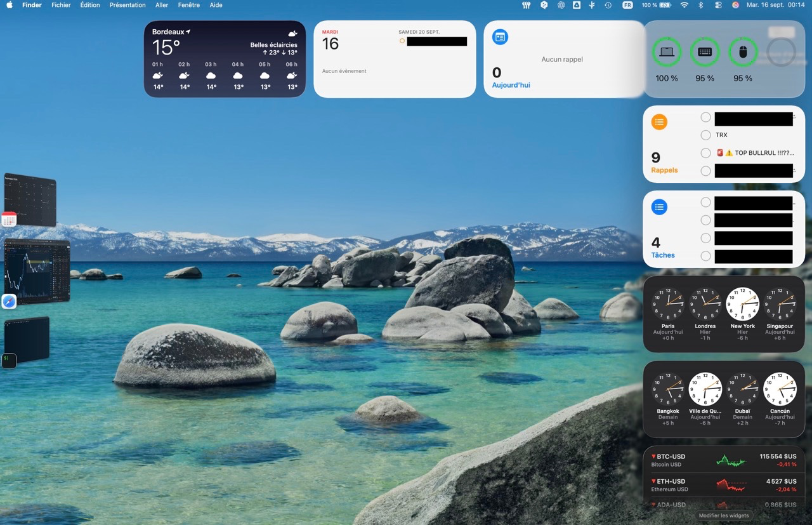This screenshot has height=525, width=812.
Task: Open the FR input source menu
Action: [x=627, y=5]
